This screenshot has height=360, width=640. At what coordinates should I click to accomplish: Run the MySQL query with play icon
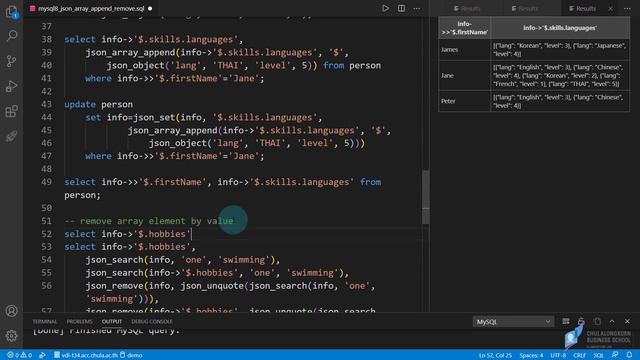(385, 8)
